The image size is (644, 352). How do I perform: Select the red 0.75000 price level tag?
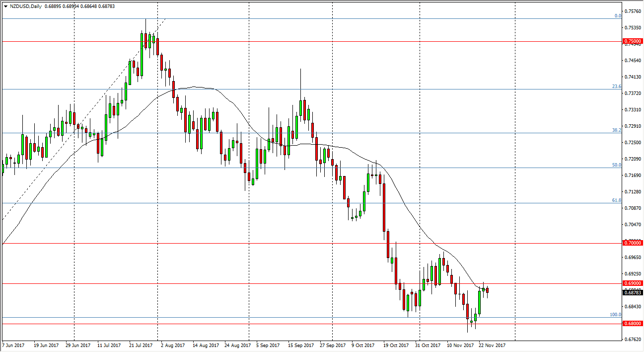(x=633, y=41)
